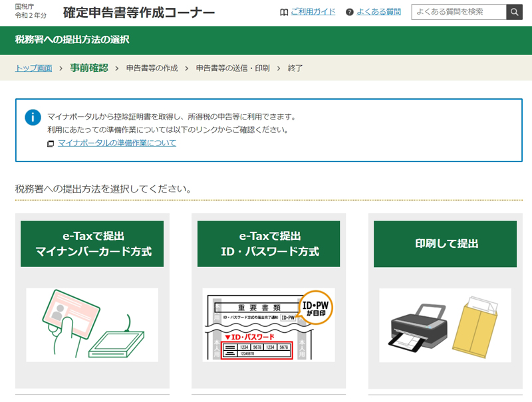The width and height of the screenshot is (532, 402).
Task: Click the magnifier search button
Action: pos(514,12)
